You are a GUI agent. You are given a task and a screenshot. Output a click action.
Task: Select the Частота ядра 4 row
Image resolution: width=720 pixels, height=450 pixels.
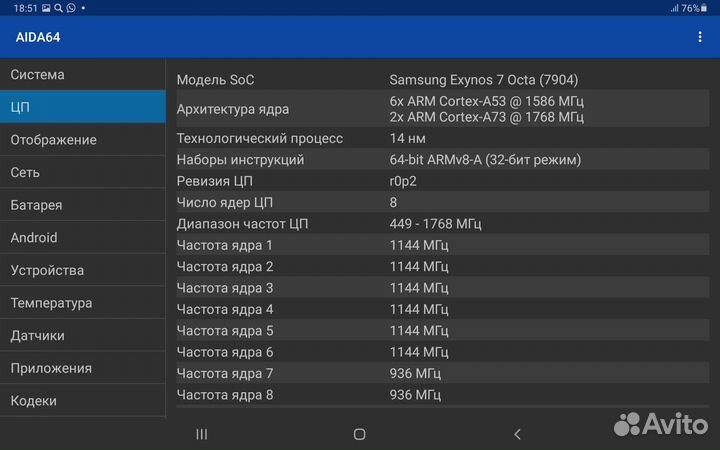[443, 309]
